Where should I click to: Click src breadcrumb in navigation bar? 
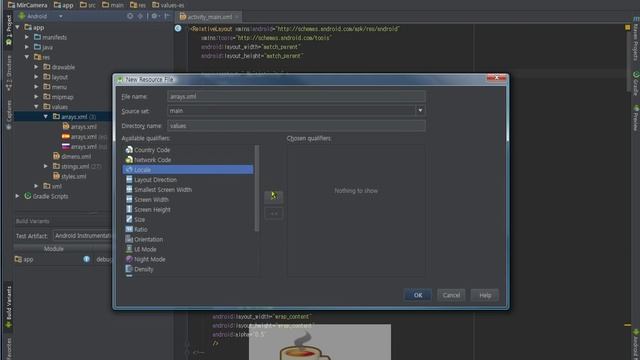[x=87, y=5]
